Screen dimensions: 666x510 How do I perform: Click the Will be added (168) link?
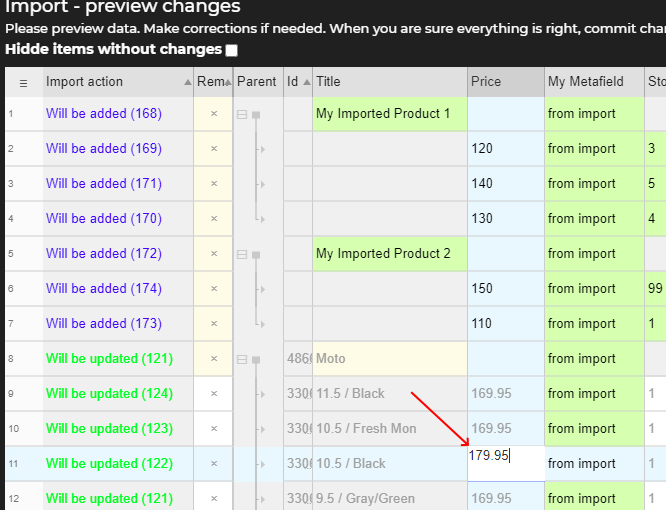click(103, 114)
